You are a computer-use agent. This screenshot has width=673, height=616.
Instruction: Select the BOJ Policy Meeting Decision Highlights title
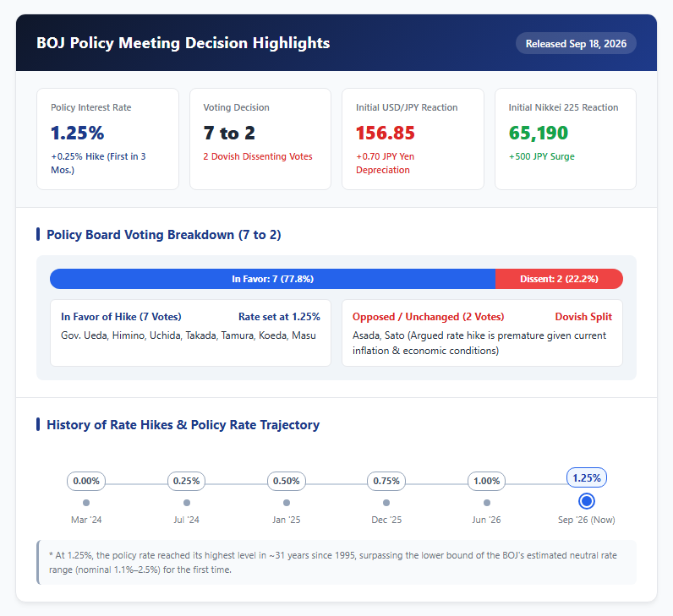pyautogui.click(x=183, y=43)
